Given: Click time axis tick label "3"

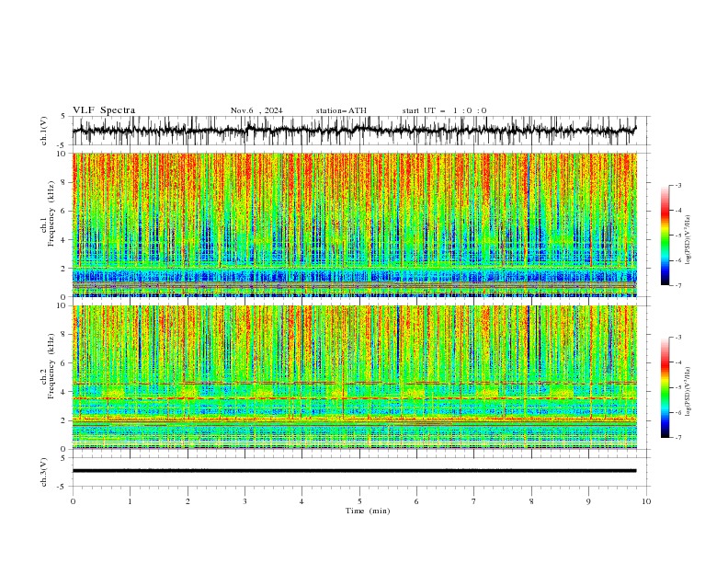Looking at the screenshot, I should coord(245,501).
